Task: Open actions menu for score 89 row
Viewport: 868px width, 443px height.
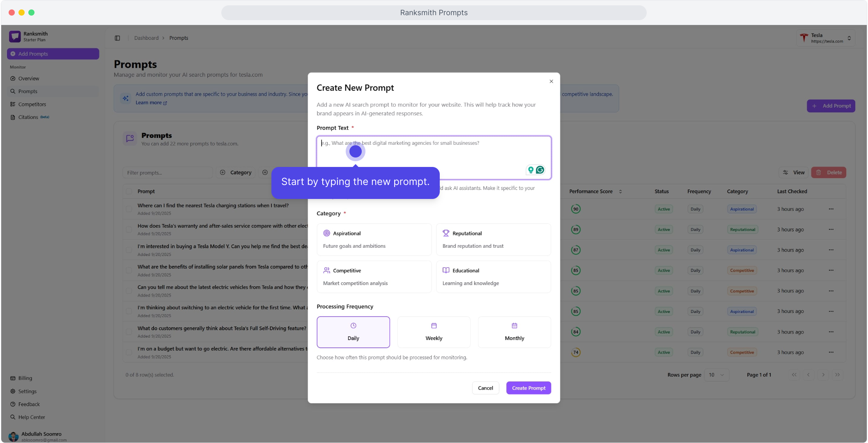Action: point(831,230)
